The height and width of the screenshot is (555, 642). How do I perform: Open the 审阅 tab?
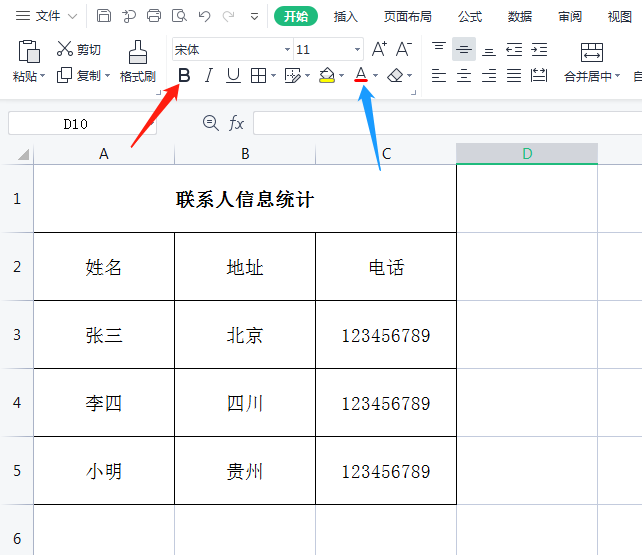(x=570, y=16)
